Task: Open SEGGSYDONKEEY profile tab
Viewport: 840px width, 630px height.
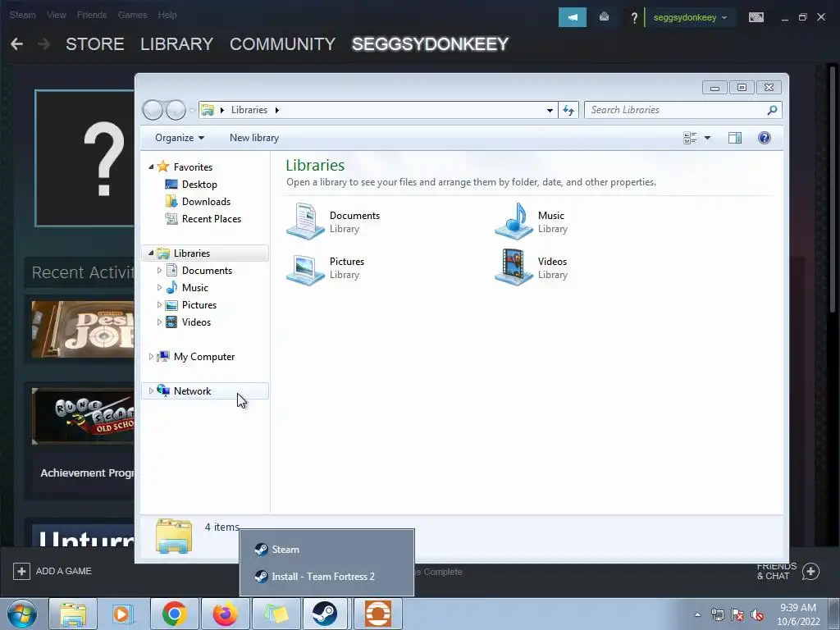Action: click(x=430, y=44)
